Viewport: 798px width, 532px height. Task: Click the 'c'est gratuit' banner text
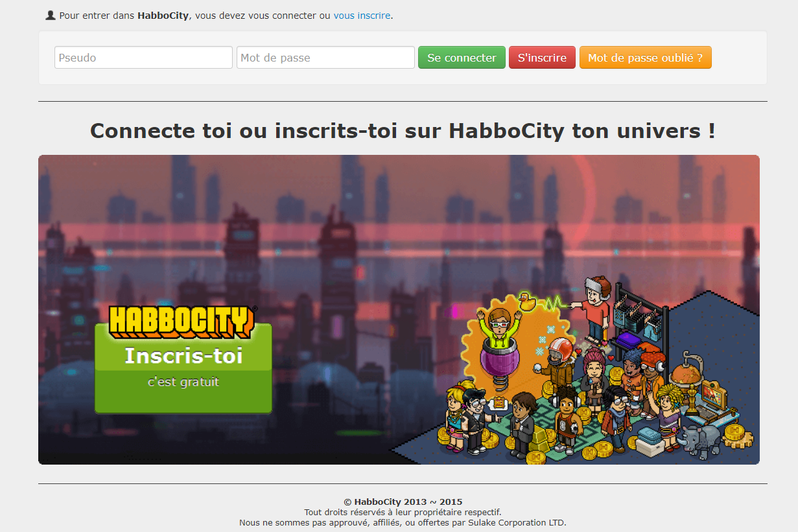point(183,382)
